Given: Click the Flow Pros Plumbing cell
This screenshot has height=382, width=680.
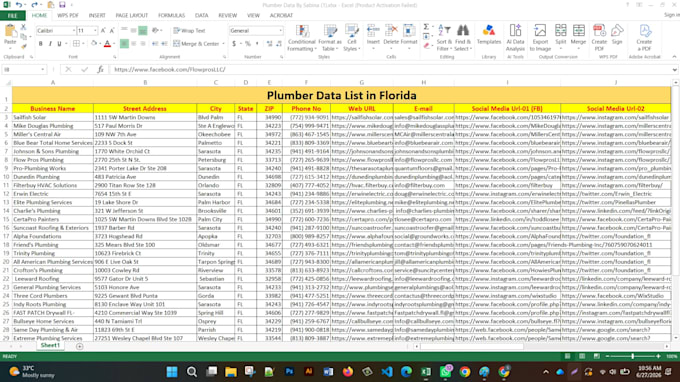Looking at the screenshot, I should 52,160.
